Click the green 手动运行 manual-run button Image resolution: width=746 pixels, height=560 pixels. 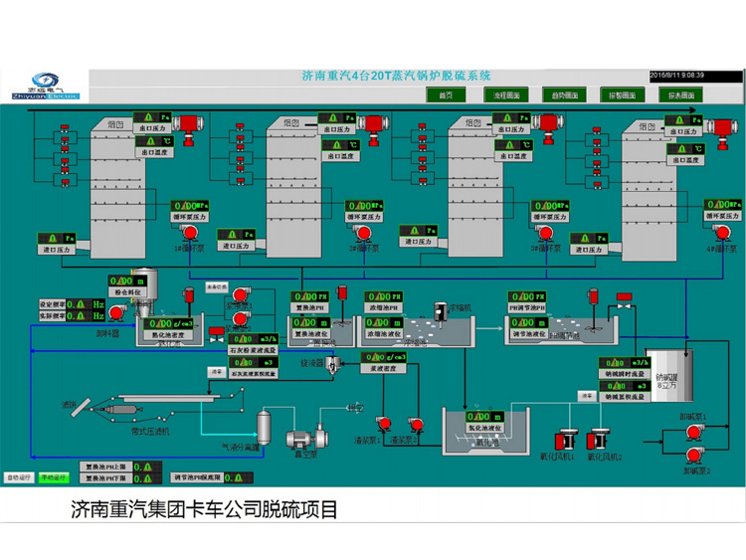click(x=54, y=477)
